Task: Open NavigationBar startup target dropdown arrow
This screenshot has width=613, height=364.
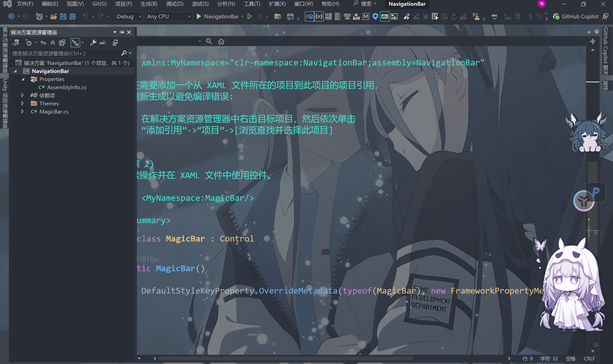Action: [243, 16]
